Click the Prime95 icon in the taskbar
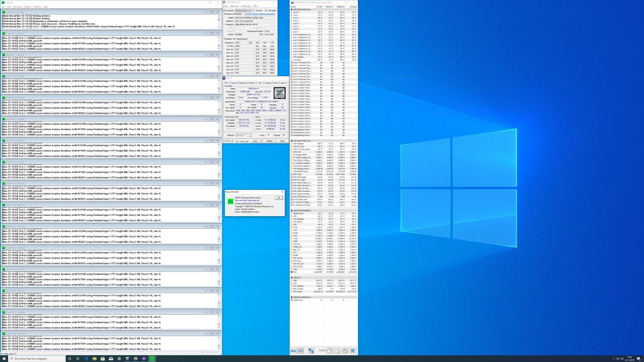644x362 pixels. (x=152, y=359)
